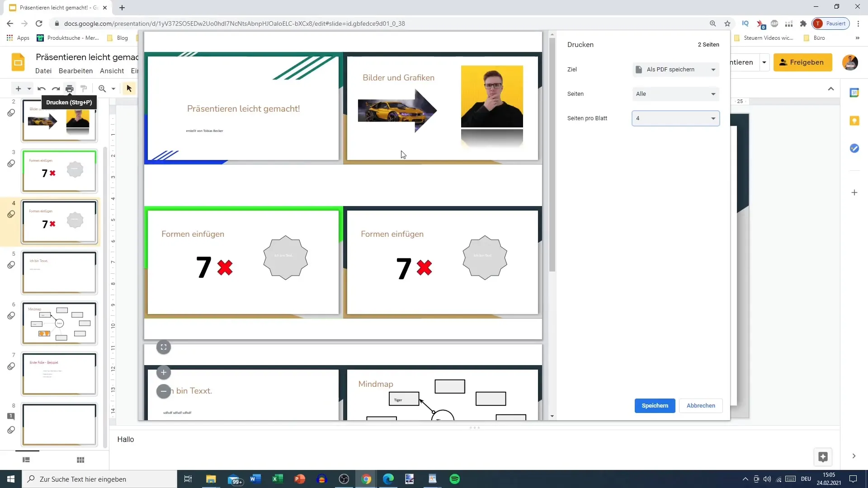The height and width of the screenshot is (488, 868).
Task: Open Google Keep side panel
Action: click(854, 121)
